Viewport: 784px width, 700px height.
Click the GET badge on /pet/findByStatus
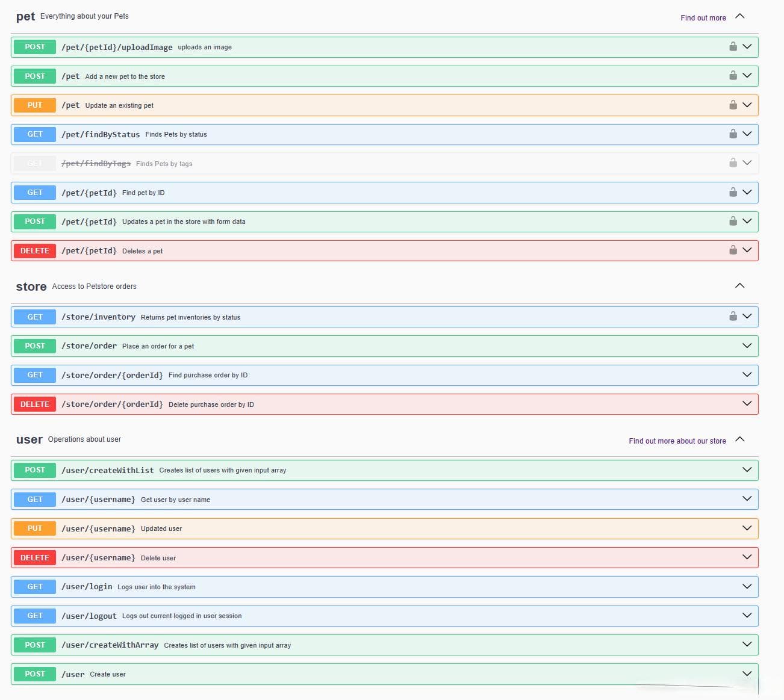tap(35, 134)
